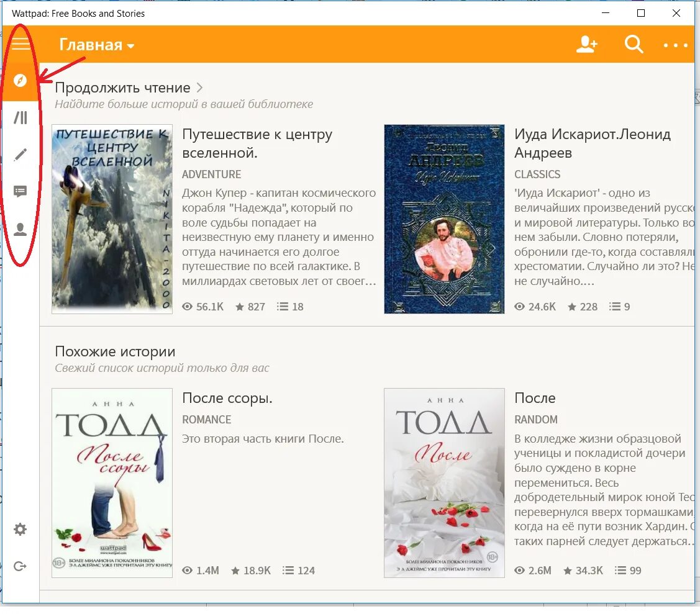Open cover of После ссоры book

(112, 483)
